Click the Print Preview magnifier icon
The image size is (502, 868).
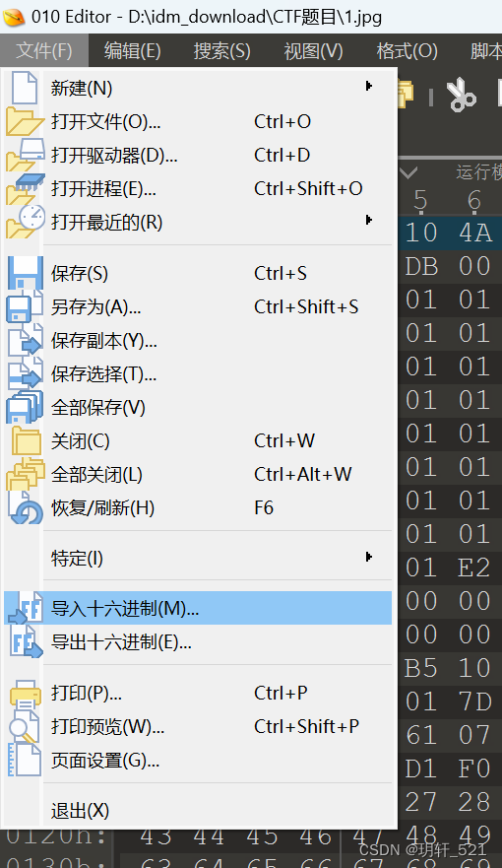click(x=25, y=726)
